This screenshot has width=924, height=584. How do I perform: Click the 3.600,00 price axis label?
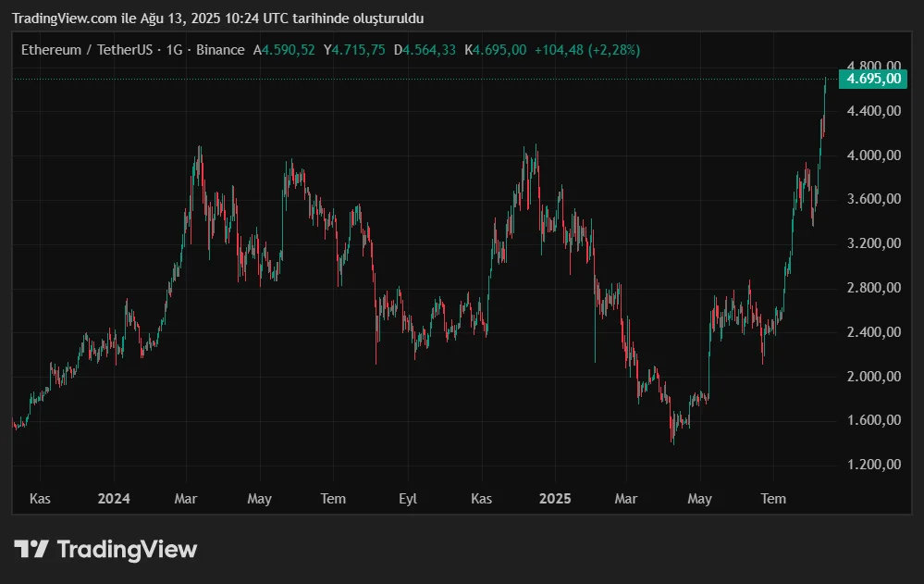[x=874, y=199]
